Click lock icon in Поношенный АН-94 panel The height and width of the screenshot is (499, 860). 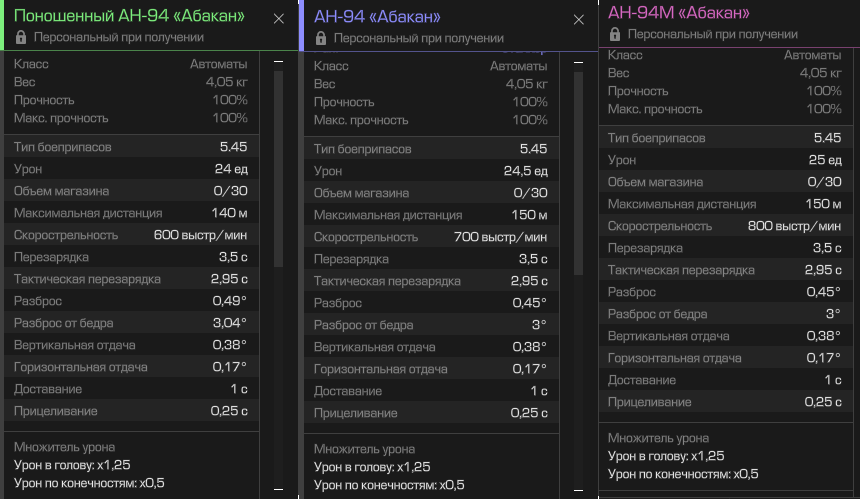click(x=21, y=37)
